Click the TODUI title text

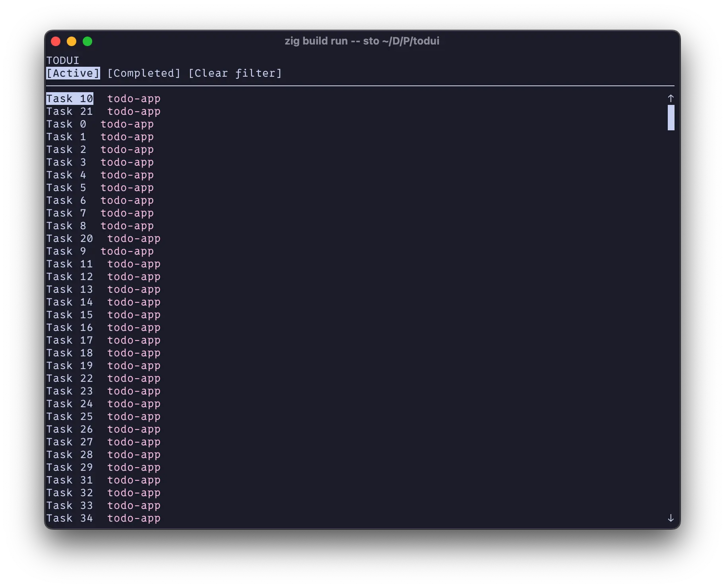(x=62, y=60)
